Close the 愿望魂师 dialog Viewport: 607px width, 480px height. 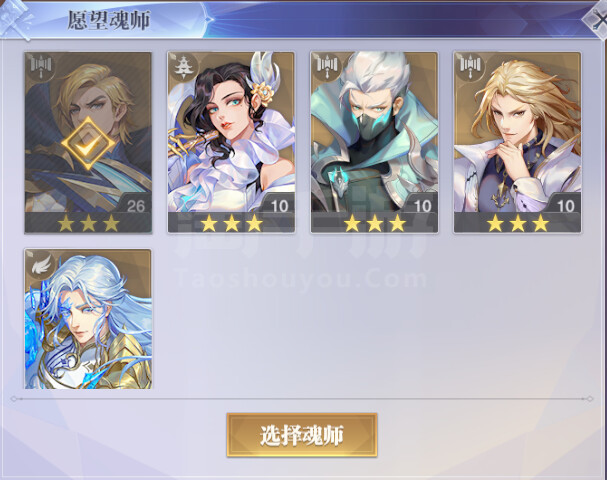tap(597, 18)
